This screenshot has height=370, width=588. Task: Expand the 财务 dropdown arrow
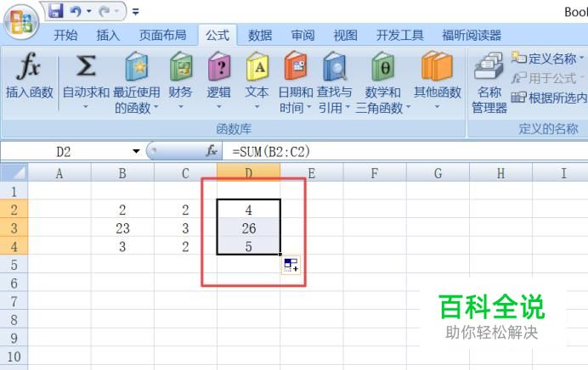181,107
